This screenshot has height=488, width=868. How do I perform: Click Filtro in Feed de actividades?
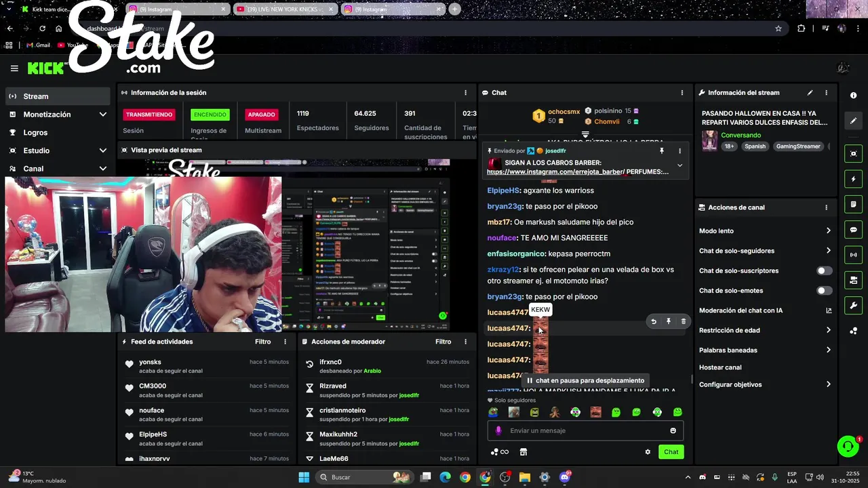click(x=262, y=342)
